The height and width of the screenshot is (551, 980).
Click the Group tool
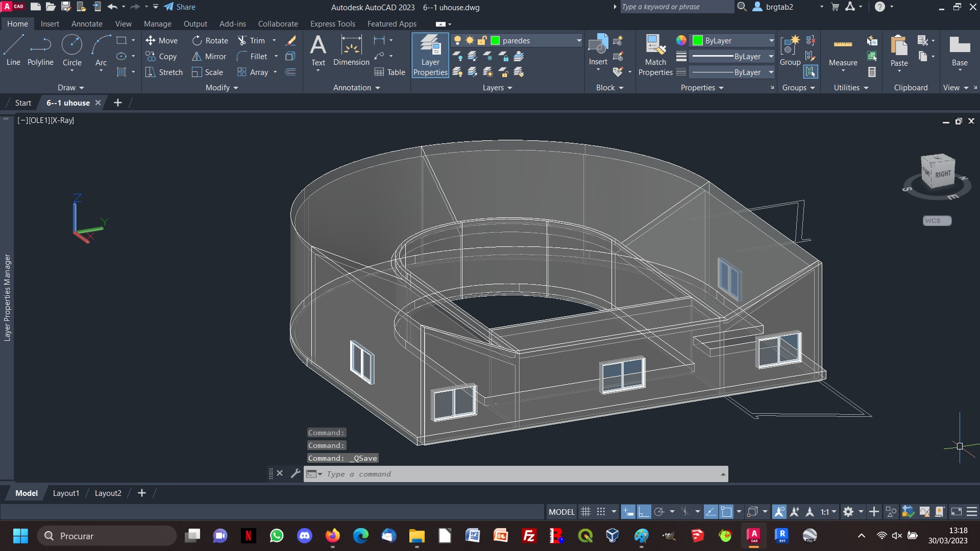(x=790, y=51)
